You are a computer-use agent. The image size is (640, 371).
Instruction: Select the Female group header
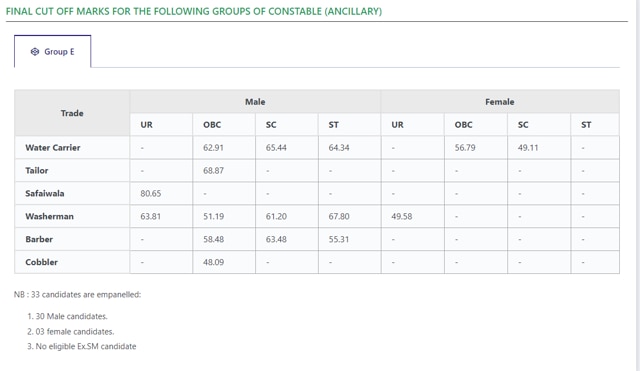click(x=500, y=102)
